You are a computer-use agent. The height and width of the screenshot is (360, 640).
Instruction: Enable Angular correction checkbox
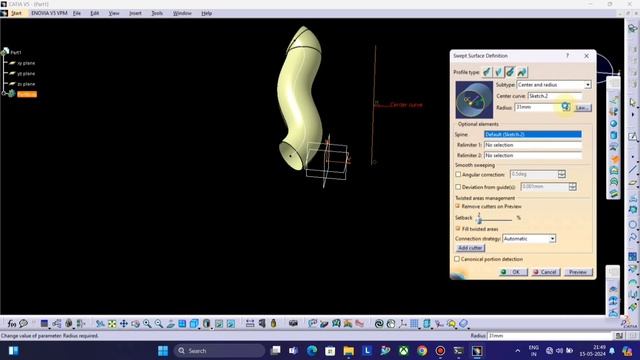[458, 174]
